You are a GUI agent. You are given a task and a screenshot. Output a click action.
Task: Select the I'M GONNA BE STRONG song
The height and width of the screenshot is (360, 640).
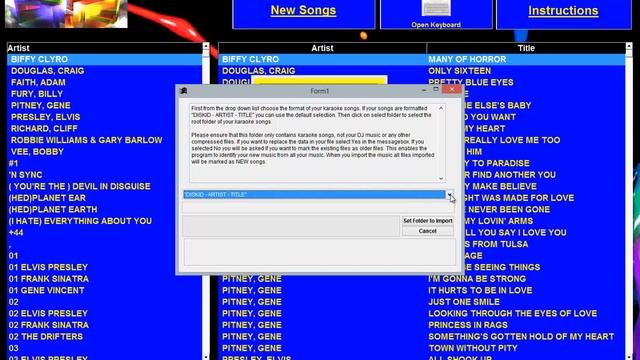tap(477, 279)
